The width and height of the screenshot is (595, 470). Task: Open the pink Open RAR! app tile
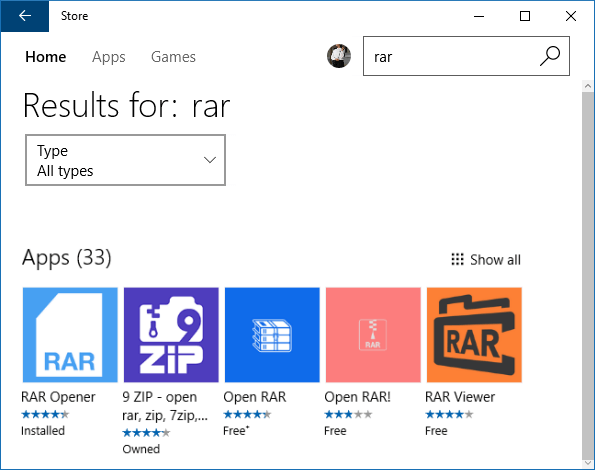[373, 335]
